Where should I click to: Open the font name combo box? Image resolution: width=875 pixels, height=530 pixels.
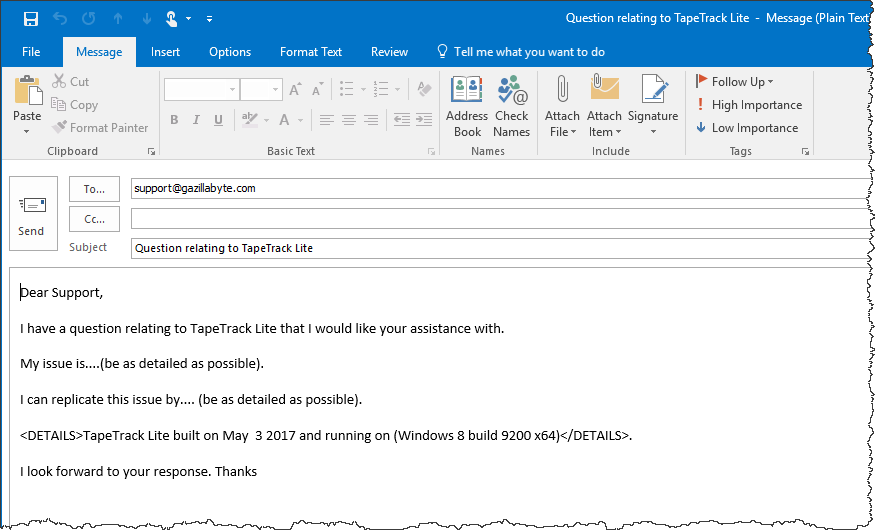[x=201, y=89]
